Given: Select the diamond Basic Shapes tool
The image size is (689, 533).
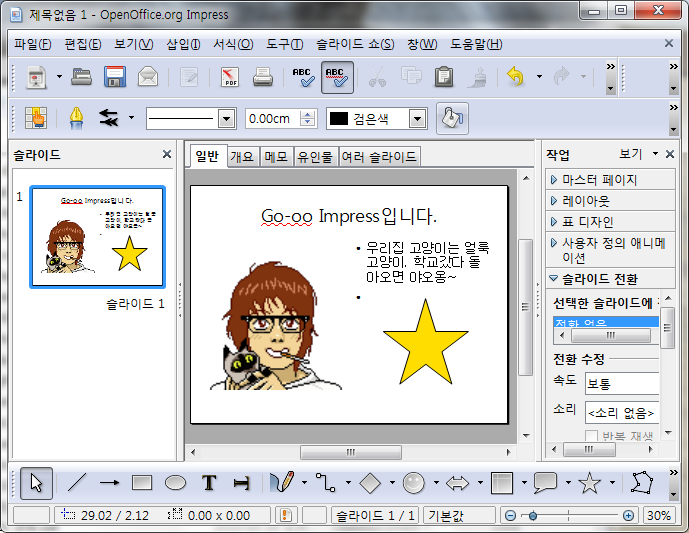Looking at the screenshot, I should [x=370, y=483].
